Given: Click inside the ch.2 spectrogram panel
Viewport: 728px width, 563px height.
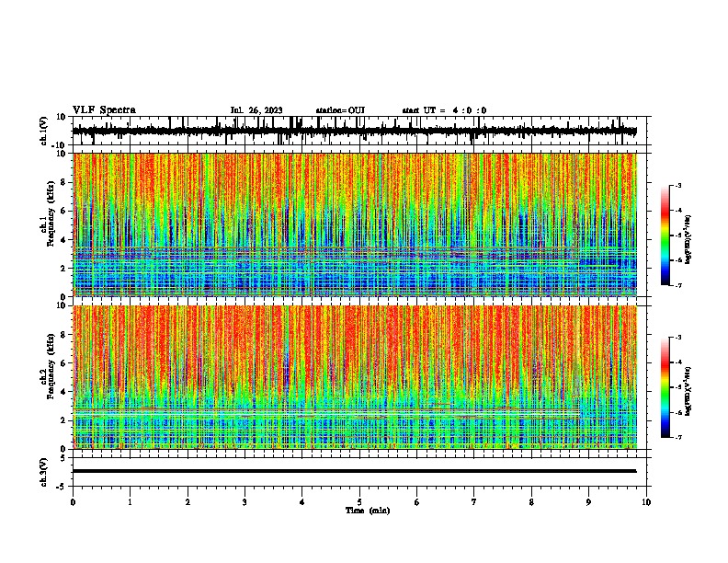Looking at the screenshot, I should (355, 377).
